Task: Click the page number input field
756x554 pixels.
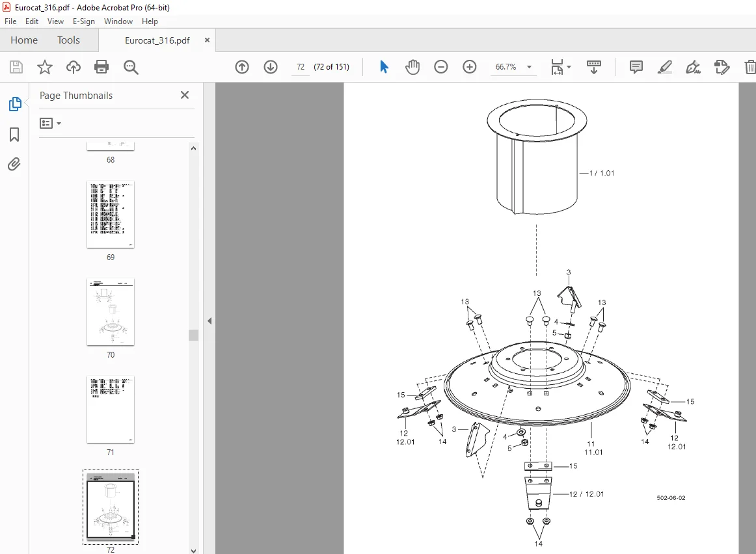Action: 301,67
